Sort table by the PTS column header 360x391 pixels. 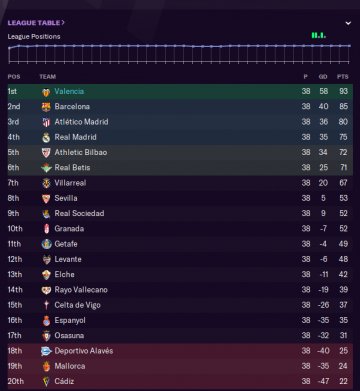tap(343, 77)
